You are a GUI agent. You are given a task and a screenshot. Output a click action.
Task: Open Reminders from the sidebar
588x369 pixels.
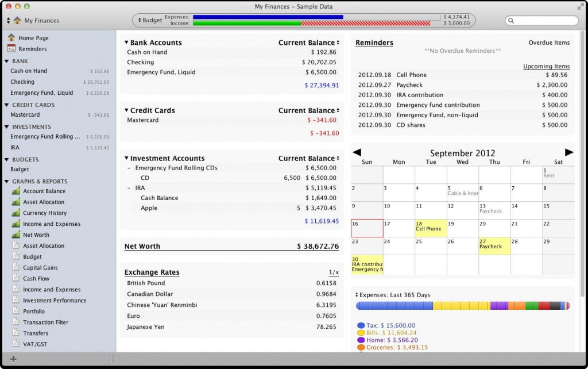point(36,49)
